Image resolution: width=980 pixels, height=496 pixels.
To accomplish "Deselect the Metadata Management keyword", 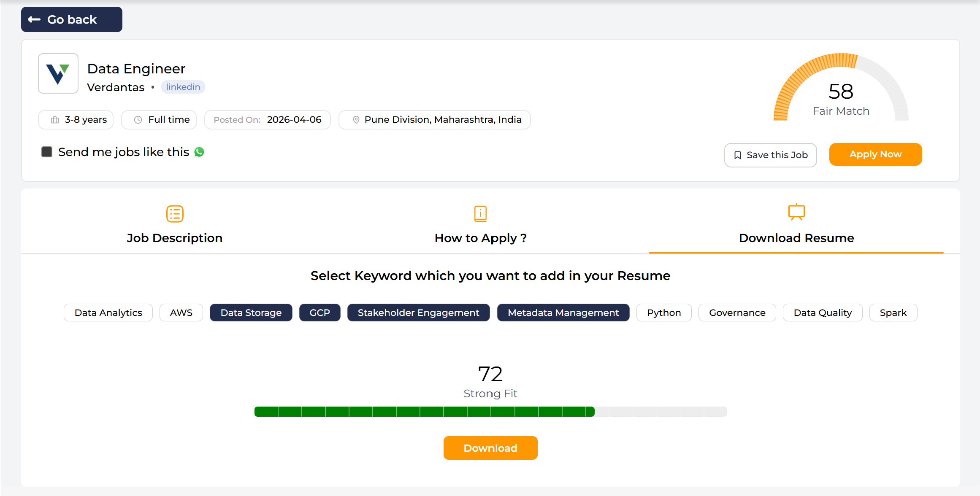I will click(x=563, y=313).
